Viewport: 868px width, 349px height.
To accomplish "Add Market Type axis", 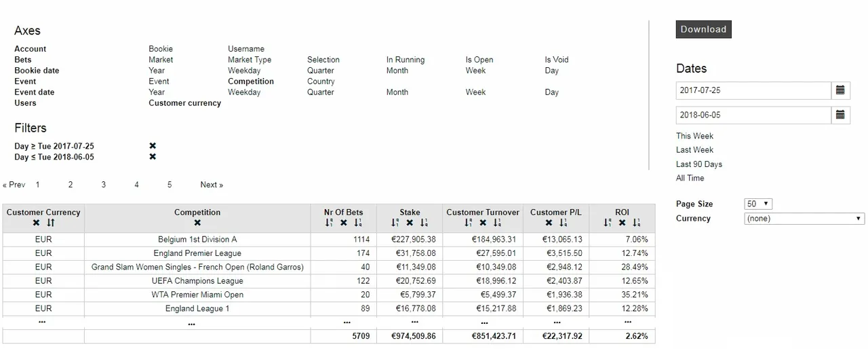I will click(x=250, y=60).
